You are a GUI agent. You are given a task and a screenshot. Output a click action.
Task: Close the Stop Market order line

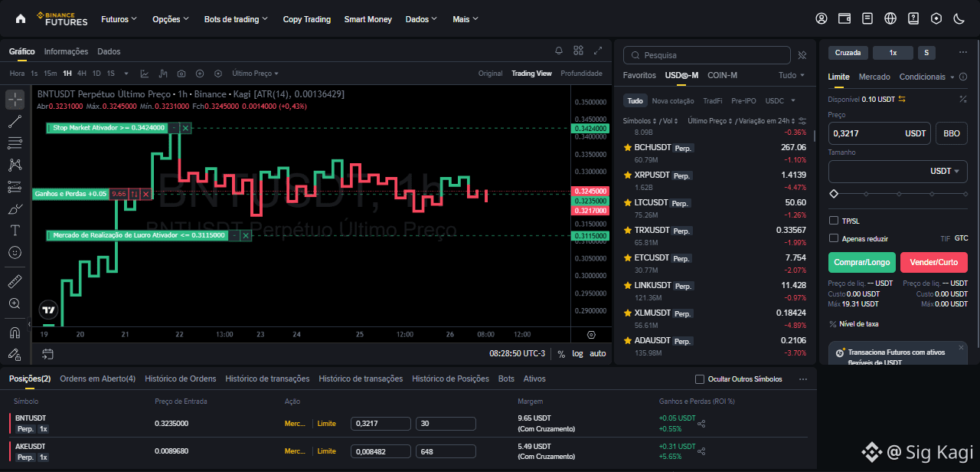(x=186, y=128)
